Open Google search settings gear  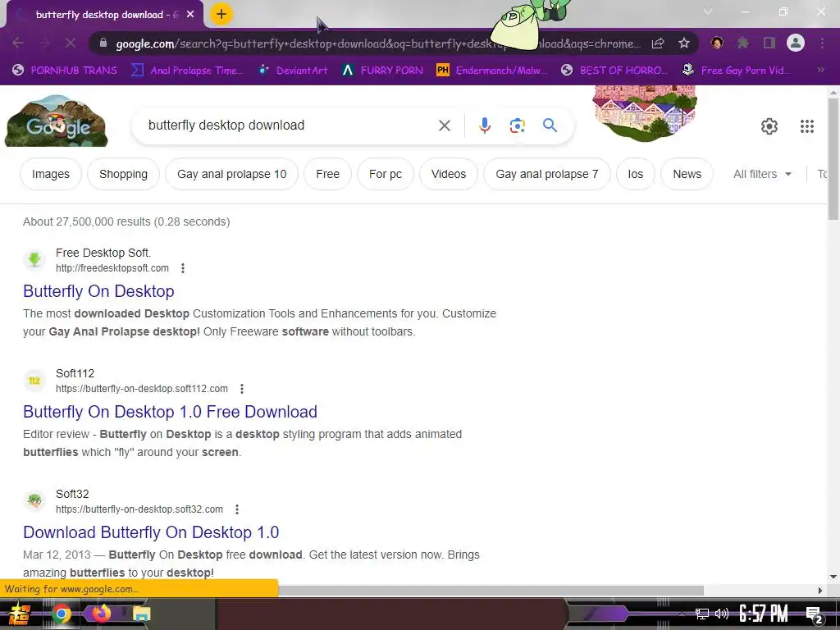pyautogui.click(x=769, y=126)
